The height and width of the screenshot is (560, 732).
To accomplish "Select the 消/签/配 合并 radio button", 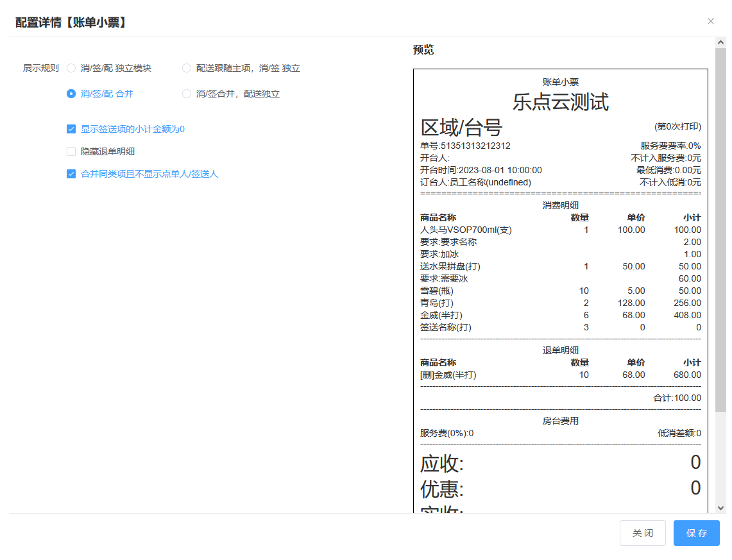I will (71, 94).
